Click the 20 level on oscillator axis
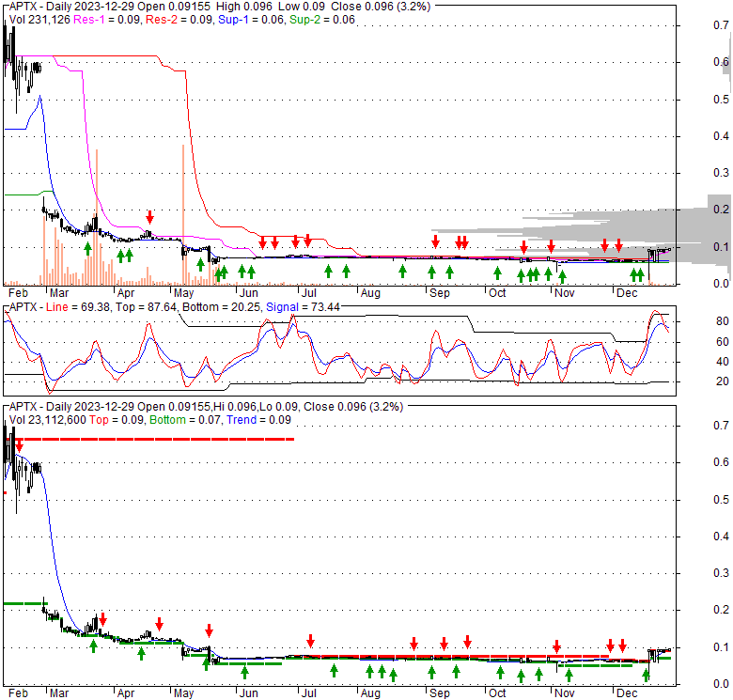 (723, 381)
